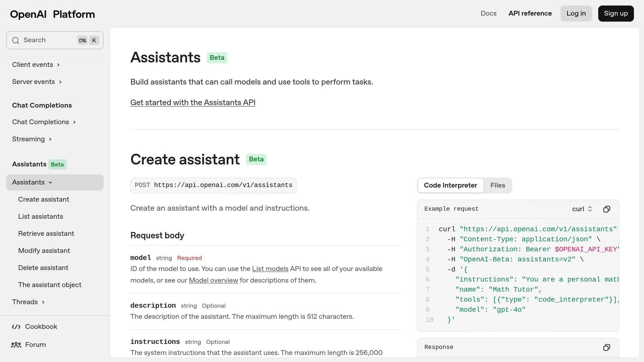Click the OpenAI Platform logo
This screenshot has height=362, width=644.
coord(53,14)
